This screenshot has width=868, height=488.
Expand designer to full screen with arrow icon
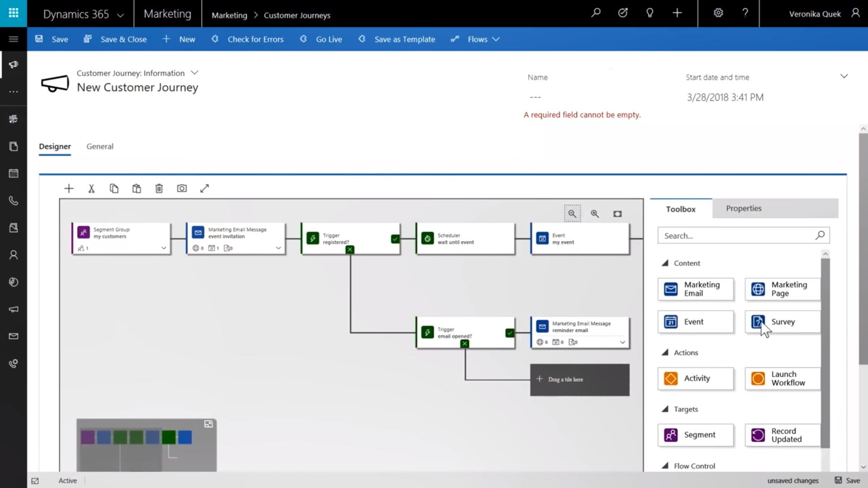pyautogui.click(x=204, y=188)
